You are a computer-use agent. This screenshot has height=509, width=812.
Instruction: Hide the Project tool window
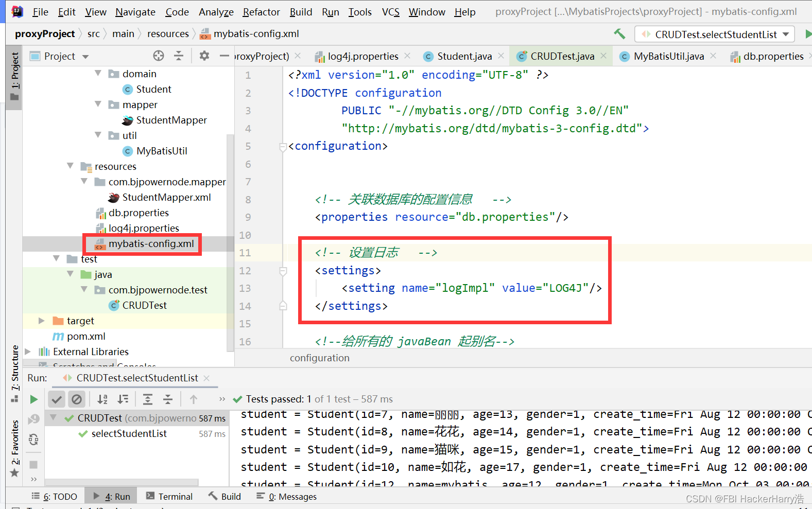tap(224, 56)
